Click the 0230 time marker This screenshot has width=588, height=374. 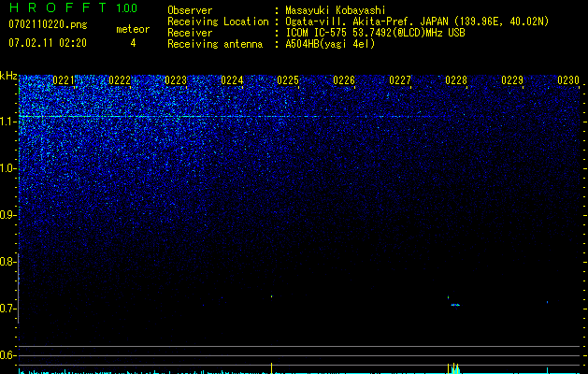point(568,80)
